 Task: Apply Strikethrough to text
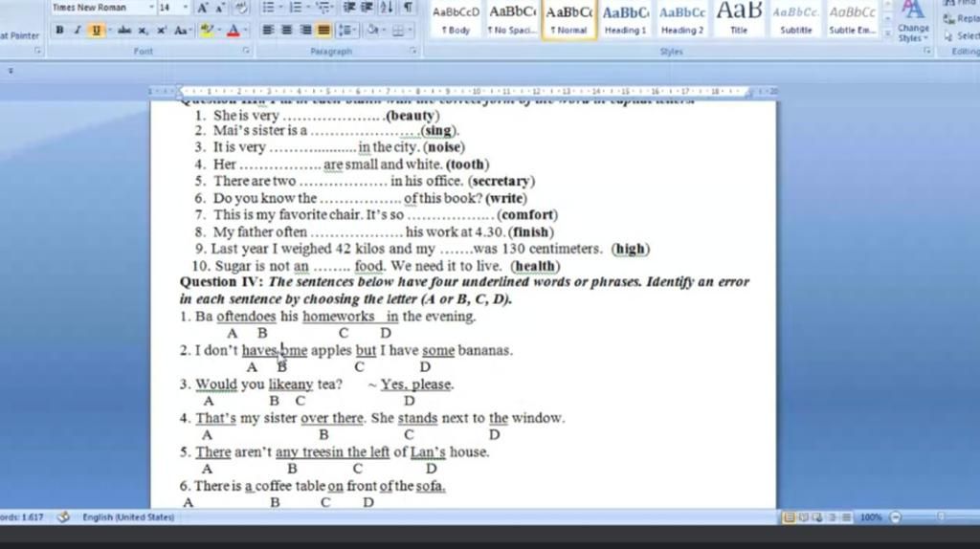tap(124, 30)
